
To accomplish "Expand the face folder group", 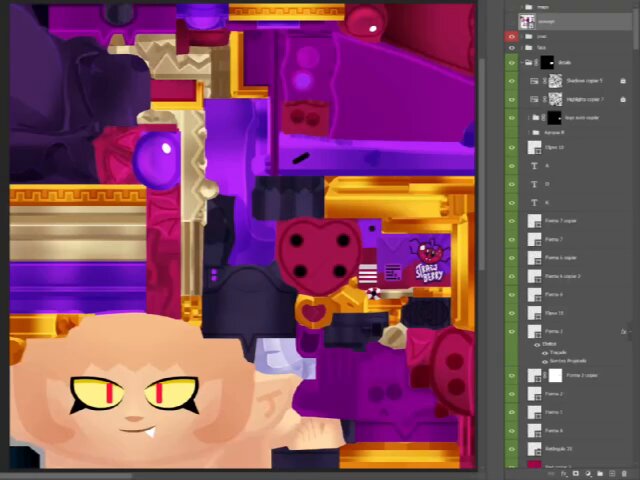I will [x=522, y=48].
